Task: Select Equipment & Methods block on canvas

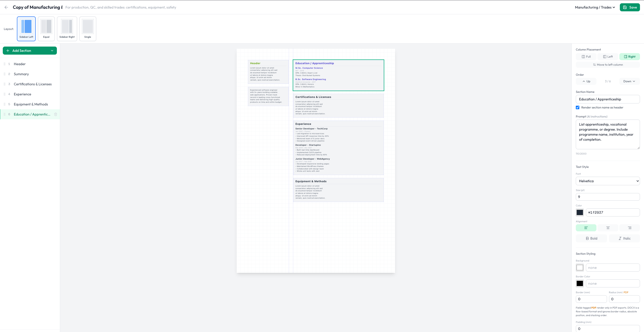Action: tap(338, 190)
